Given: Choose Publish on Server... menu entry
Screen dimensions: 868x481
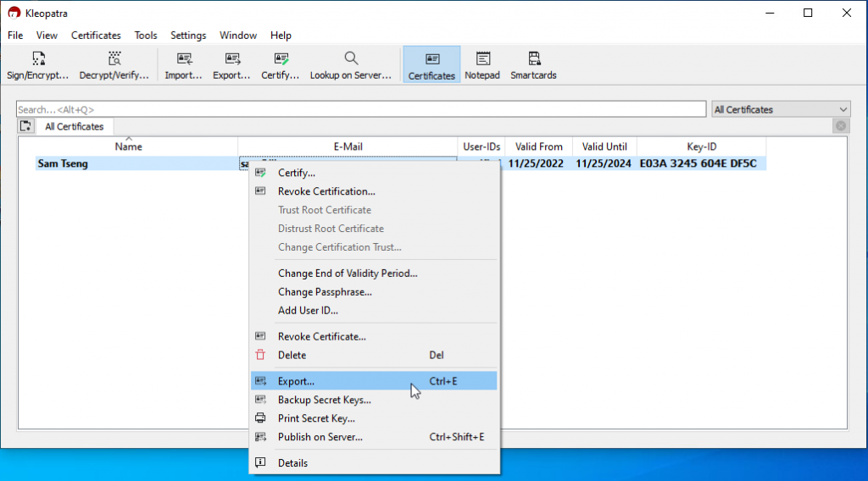Looking at the screenshot, I should [x=374, y=437].
